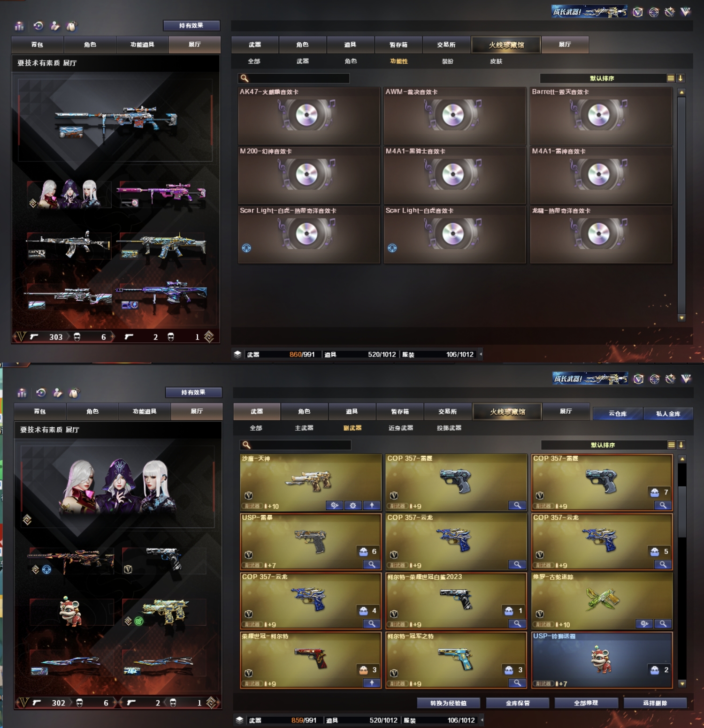This screenshot has width=704, height=728.
Task: Click mouse settings icon in upper screen
Action: pos(72,26)
